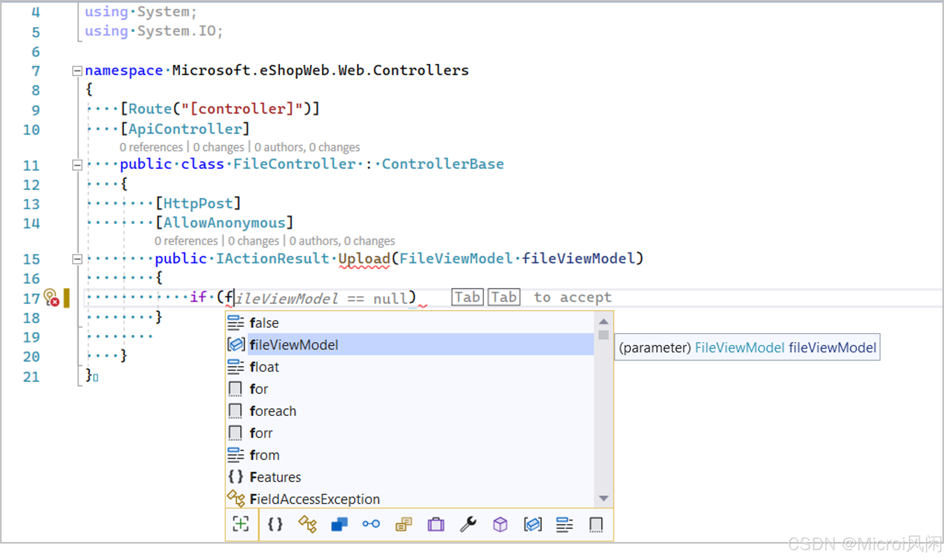Toggle the delegates briefcase filter icon
This screenshot has height=560, width=944.
click(x=436, y=524)
